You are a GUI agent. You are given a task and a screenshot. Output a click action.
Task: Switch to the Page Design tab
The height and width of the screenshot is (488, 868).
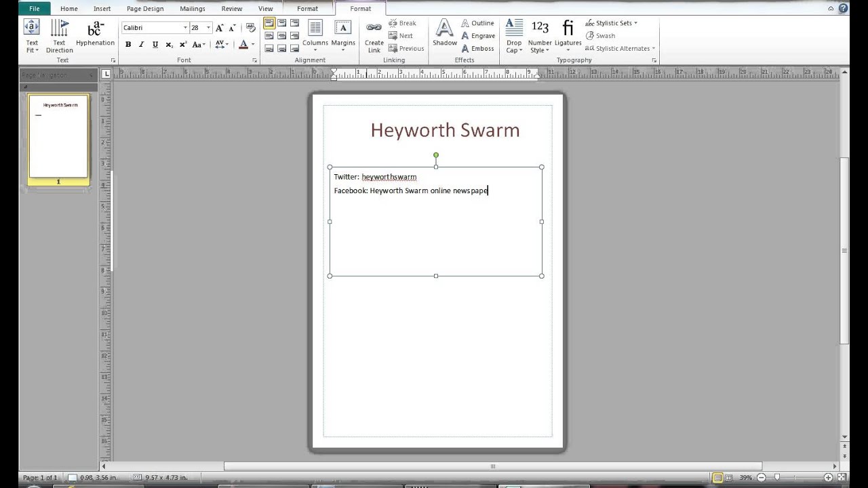tap(145, 9)
